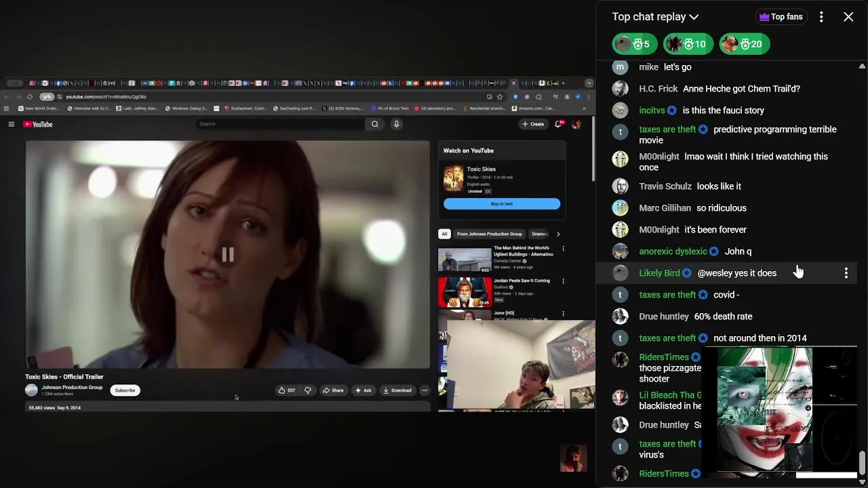Screen dimensions: 868x488
Task: Open 'World's Ugliest Buildings' video thumbnail
Action: 465,260
